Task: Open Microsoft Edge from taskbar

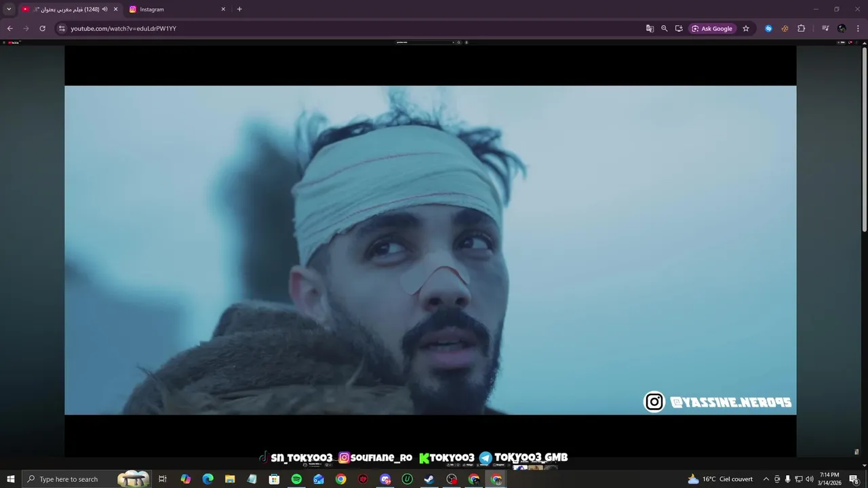Action: click(x=208, y=479)
